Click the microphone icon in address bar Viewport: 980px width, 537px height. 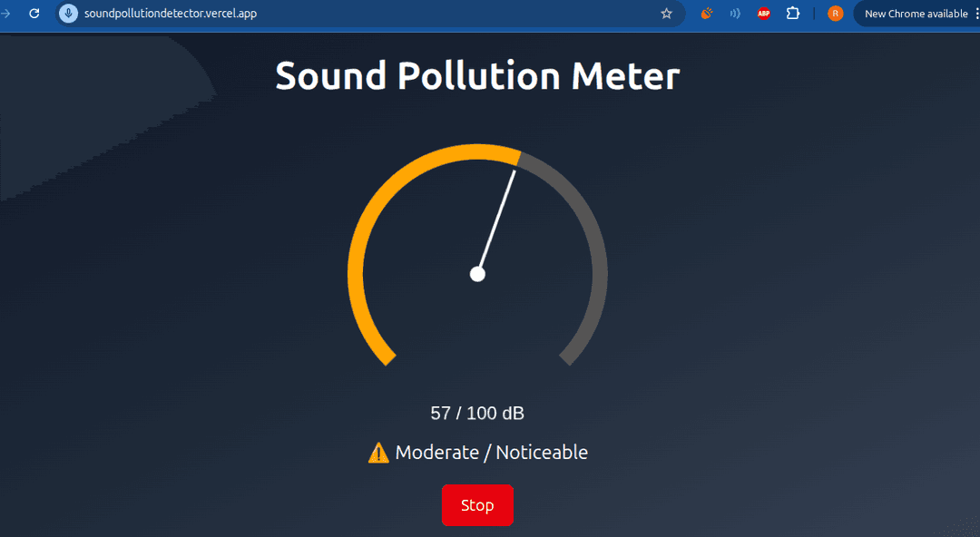(68, 14)
